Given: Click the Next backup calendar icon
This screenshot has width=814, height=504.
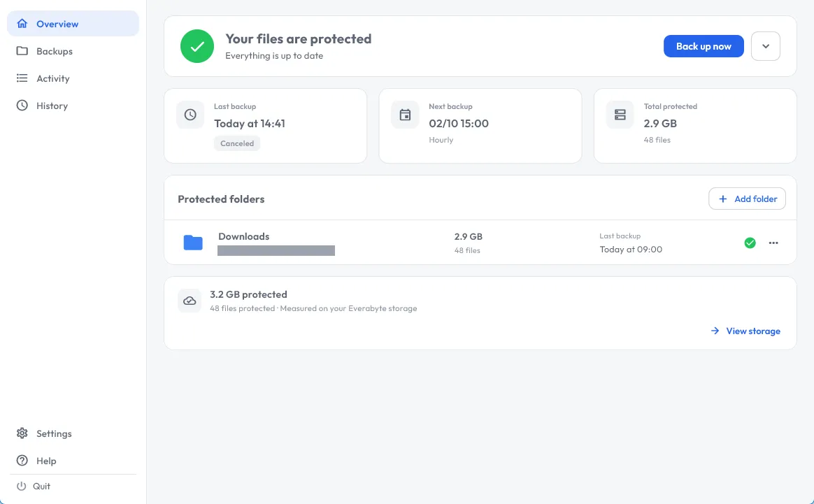Looking at the screenshot, I should pyautogui.click(x=405, y=115).
